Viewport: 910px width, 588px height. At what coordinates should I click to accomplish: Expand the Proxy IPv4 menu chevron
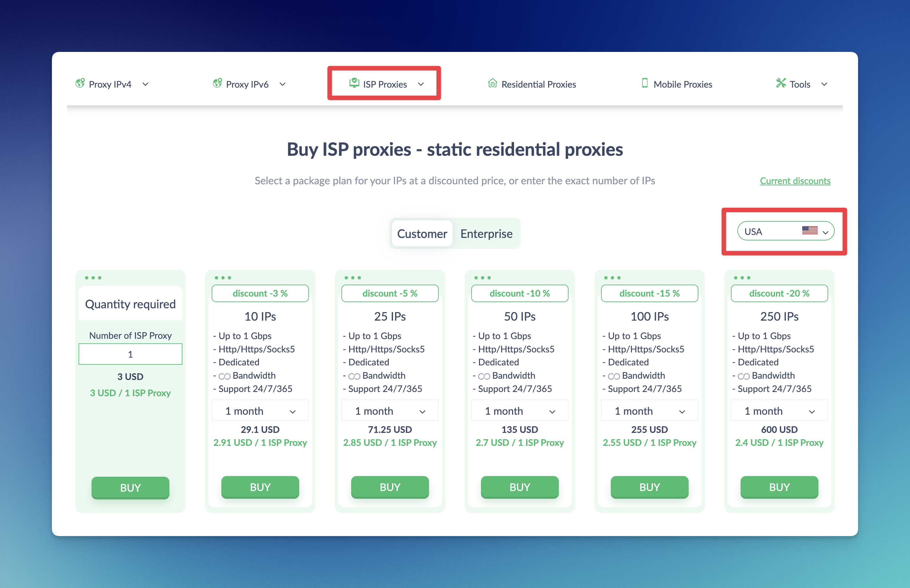pos(145,84)
